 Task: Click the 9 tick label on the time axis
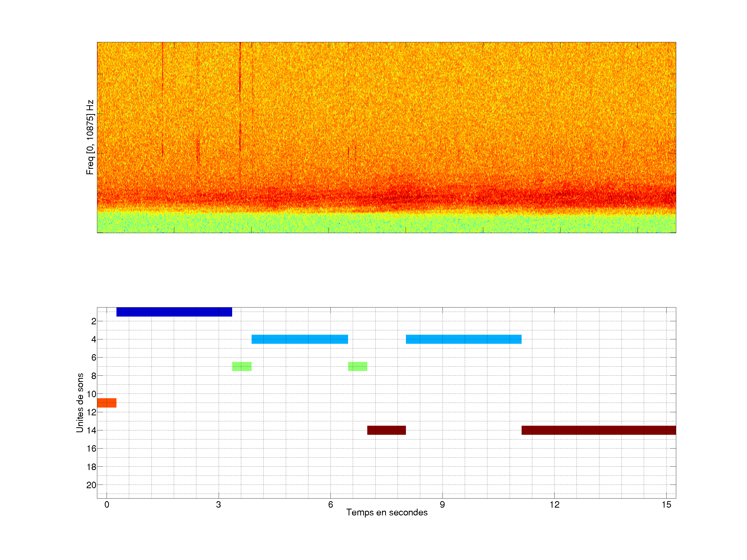[442, 505]
